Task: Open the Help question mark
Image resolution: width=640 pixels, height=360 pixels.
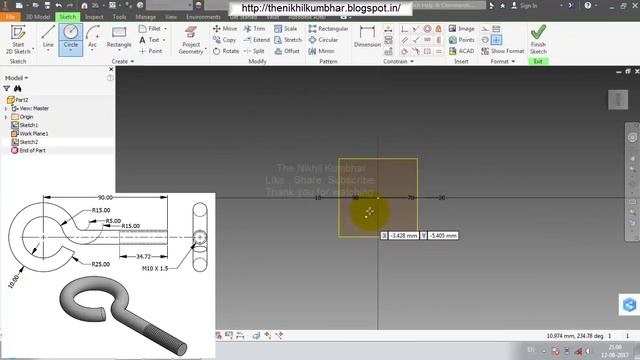Action: [587, 5]
